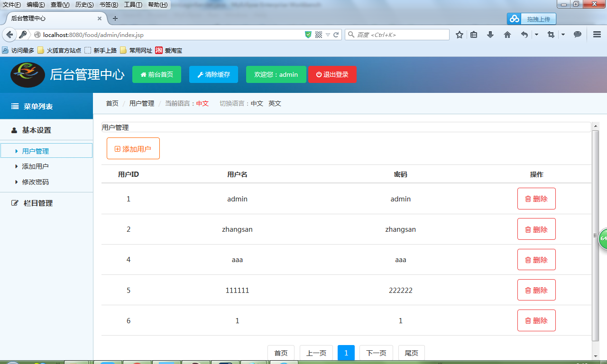Click the red 退出登录 button
Image resolution: width=607 pixels, height=364 pixels.
pos(332,74)
